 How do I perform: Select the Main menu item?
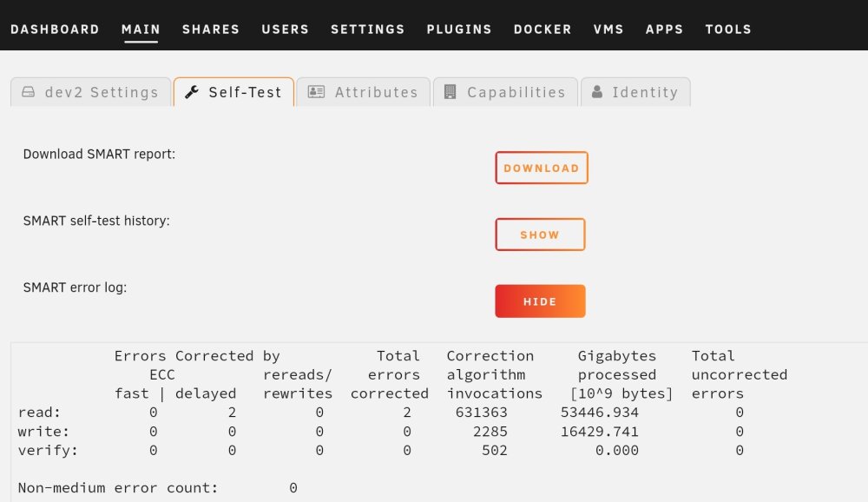141,30
